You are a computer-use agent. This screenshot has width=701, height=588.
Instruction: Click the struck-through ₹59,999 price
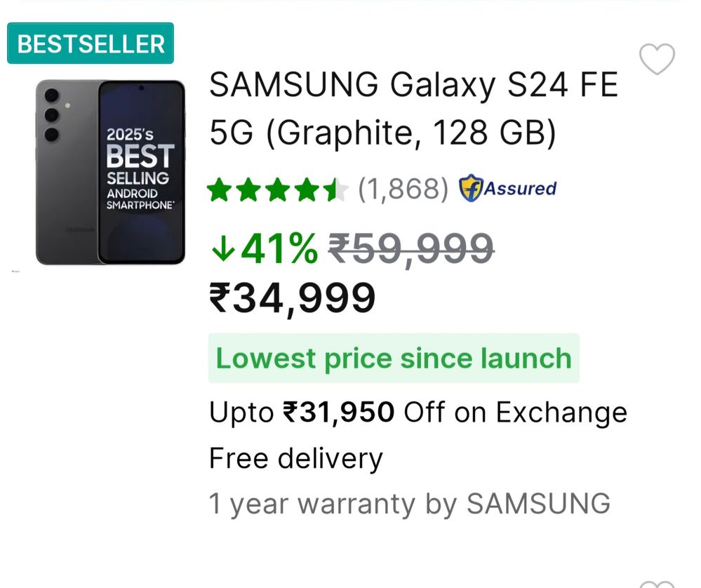pos(411,250)
